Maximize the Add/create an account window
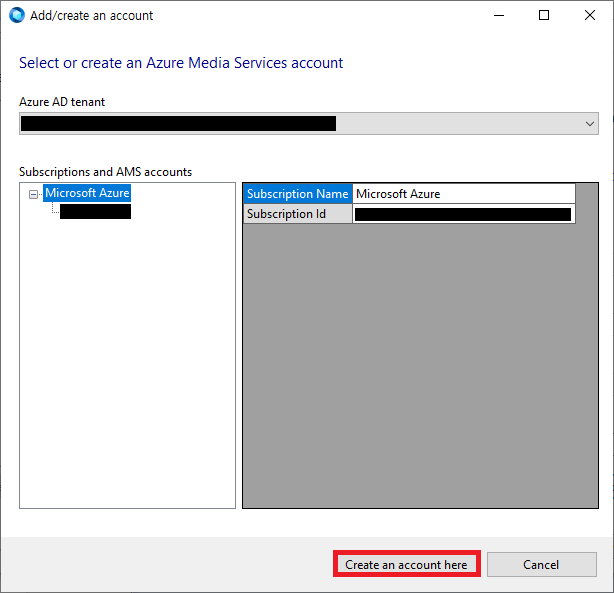 pyautogui.click(x=544, y=15)
